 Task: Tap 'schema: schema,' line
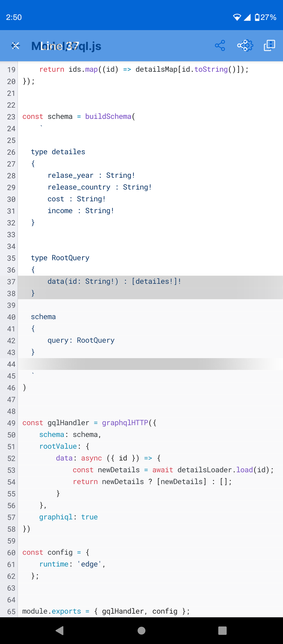tap(70, 435)
